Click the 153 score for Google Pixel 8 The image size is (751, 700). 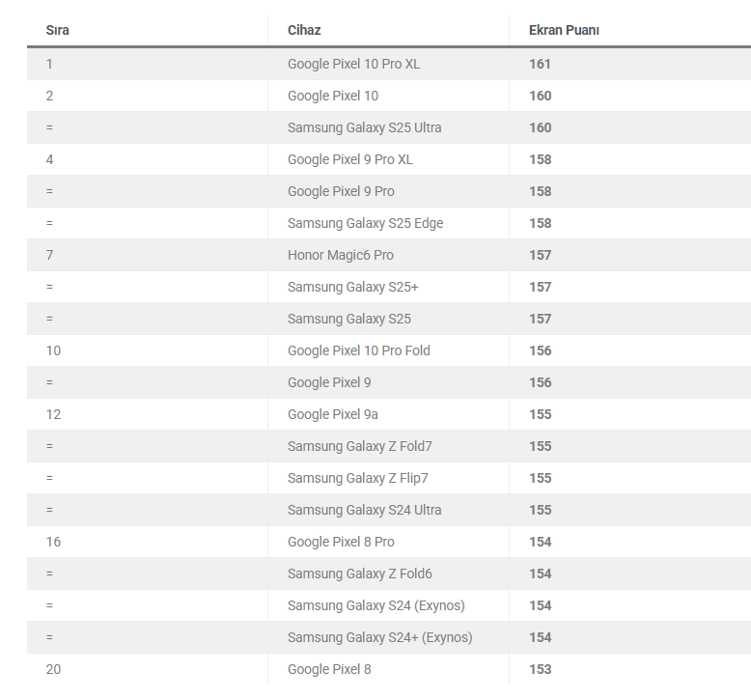tap(540, 669)
